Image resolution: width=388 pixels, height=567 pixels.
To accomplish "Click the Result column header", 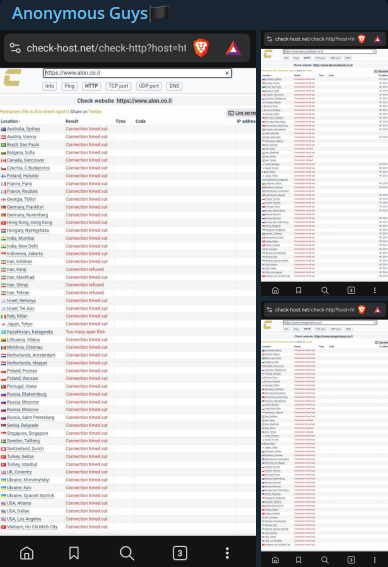I will tap(72, 121).
